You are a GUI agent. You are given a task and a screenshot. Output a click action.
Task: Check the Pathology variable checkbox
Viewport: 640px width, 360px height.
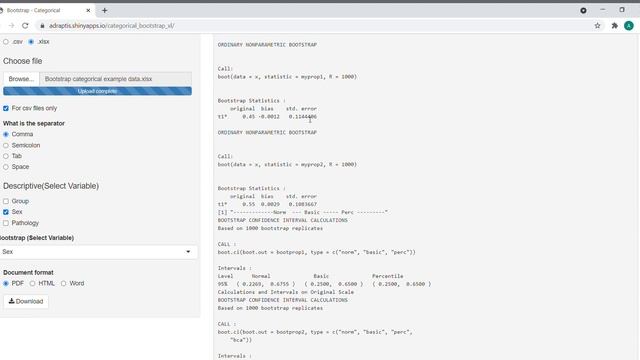pyautogui.click(x=6, y=223)
